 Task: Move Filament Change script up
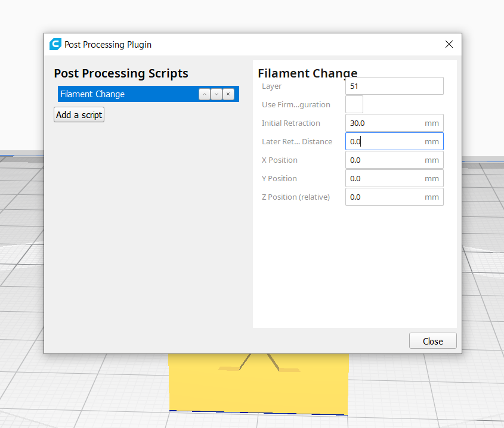tap(205, 94)
